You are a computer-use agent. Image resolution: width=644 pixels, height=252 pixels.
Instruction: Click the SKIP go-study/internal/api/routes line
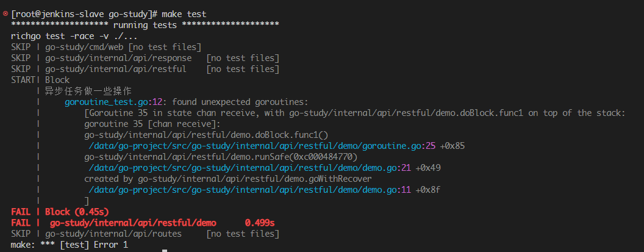click(145, 234)
